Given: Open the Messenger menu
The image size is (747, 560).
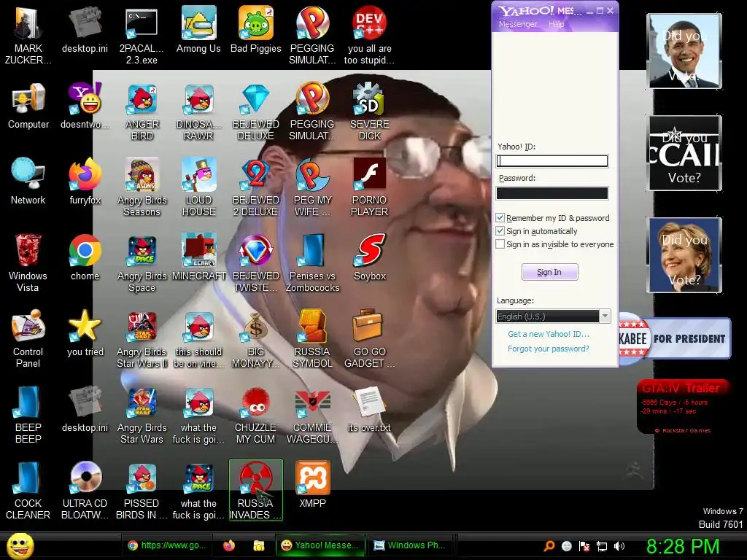Looking at the screenshot, I should pos(518,24).
